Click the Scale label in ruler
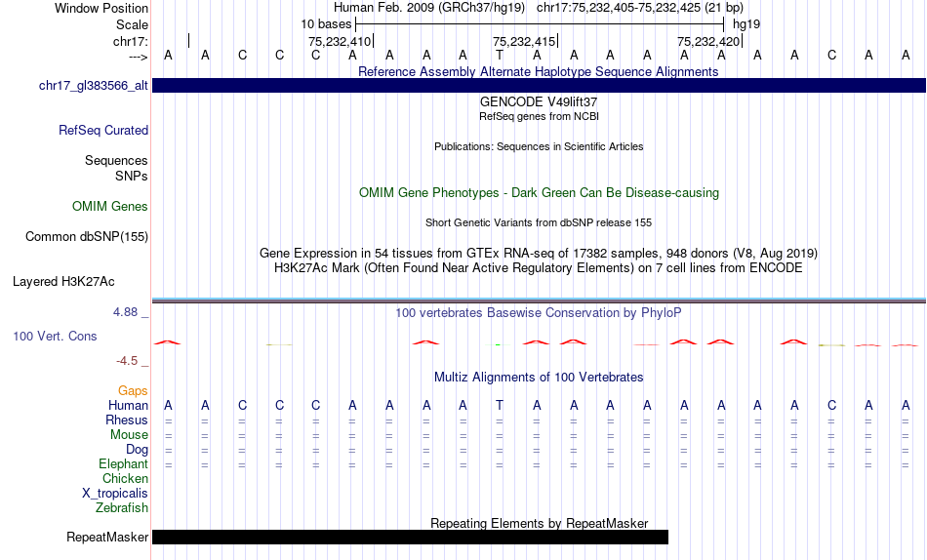Viewport: 927px width, 560px height. [x=133, y=24]
